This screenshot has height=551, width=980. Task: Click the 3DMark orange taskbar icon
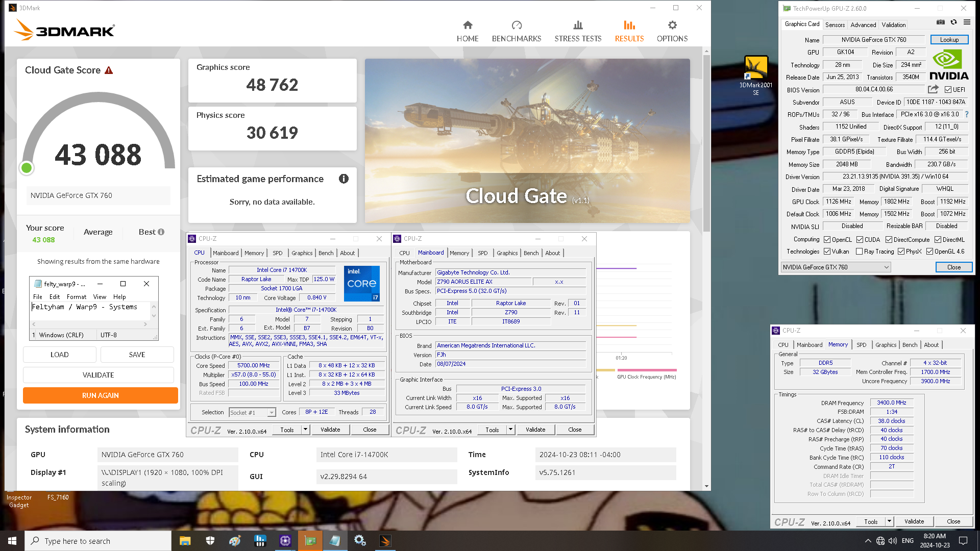[x=385, y=541]
